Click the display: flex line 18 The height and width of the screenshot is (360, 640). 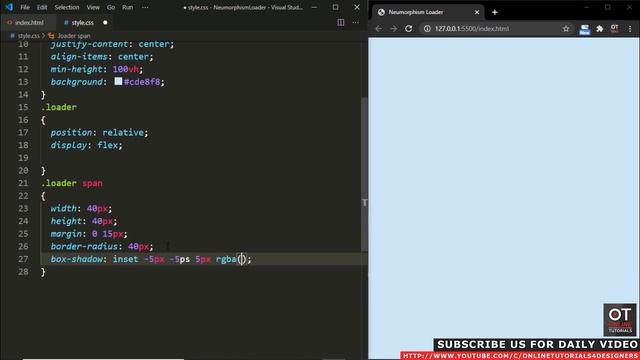click(86, 145)
